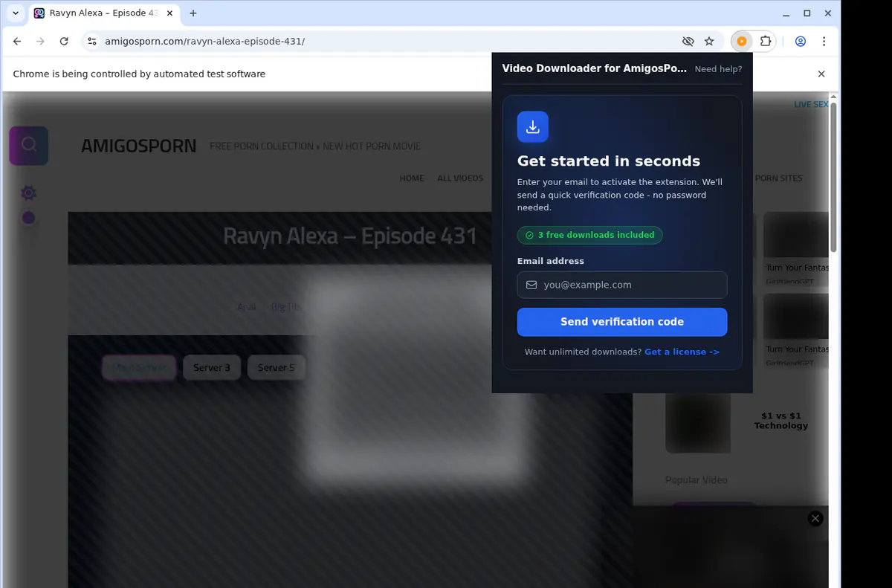892x588 pixels.
Task: Click the purple circle sidebar icon
Action: point(28,218)
